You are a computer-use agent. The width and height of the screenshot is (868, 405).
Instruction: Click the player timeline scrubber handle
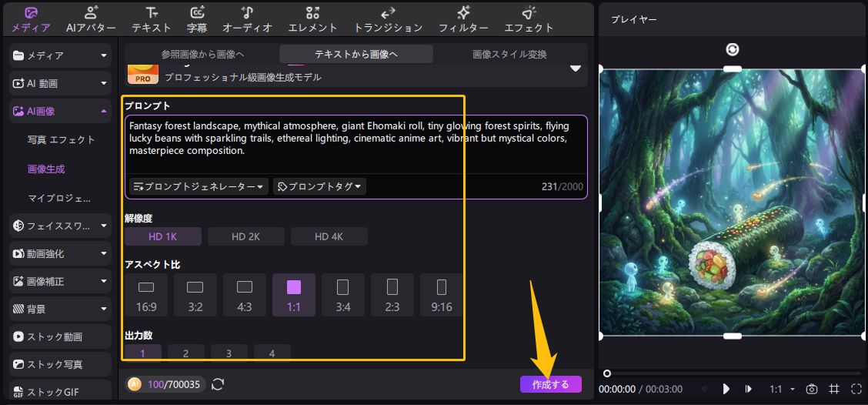(x=607, y=373)
